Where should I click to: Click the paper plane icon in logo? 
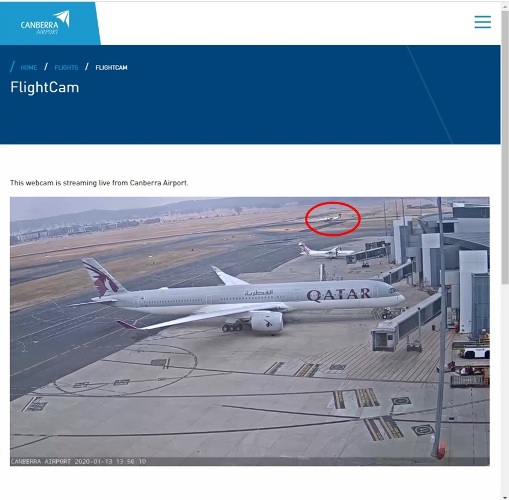click(x=62, y=18)
